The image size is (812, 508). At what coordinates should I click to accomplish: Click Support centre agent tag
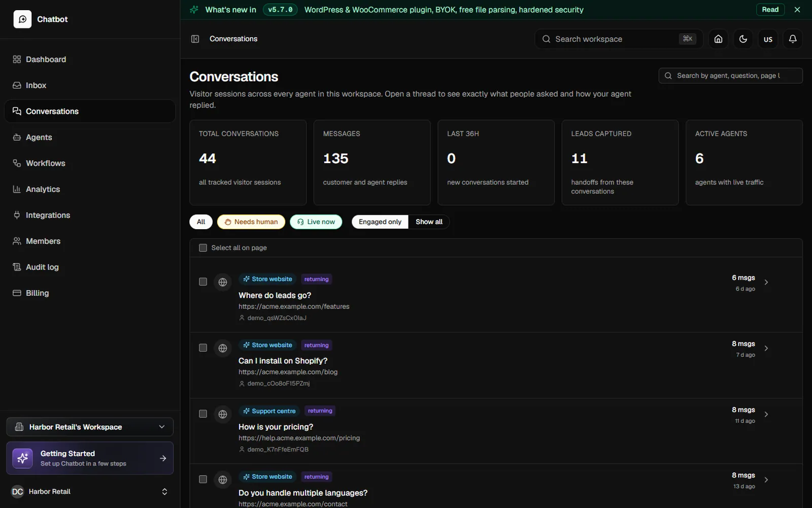tap(269, 411)
